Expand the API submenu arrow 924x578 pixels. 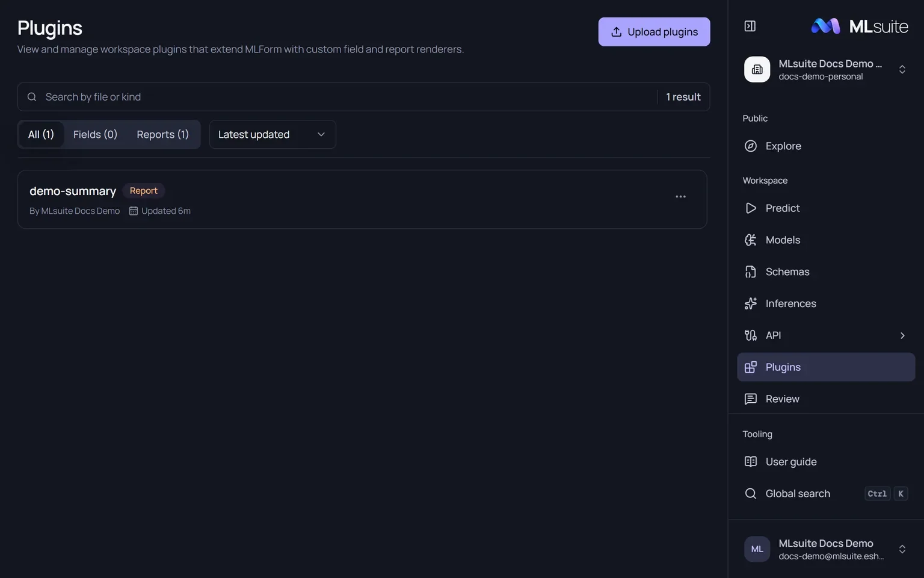902,335
